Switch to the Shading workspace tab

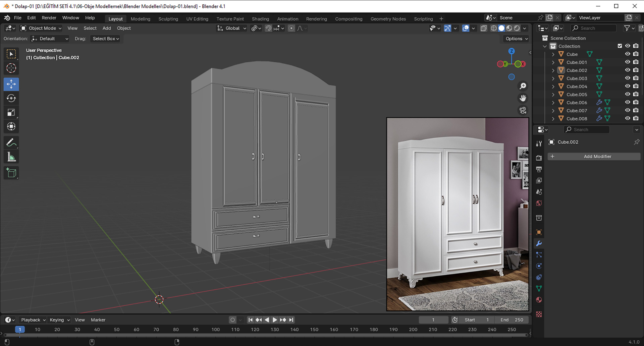click(x=260, y=19)
